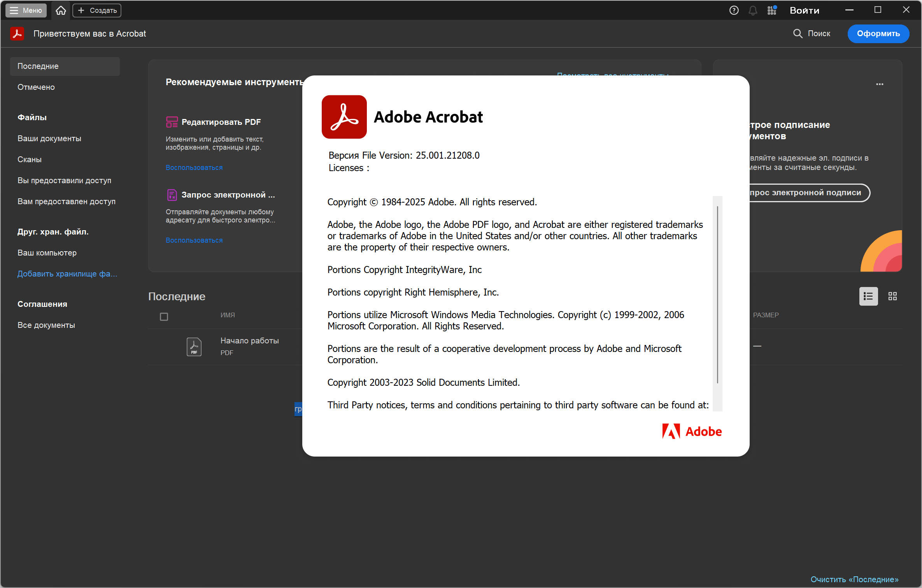
Task: Open the Создать create button
Action: (97, 10)
